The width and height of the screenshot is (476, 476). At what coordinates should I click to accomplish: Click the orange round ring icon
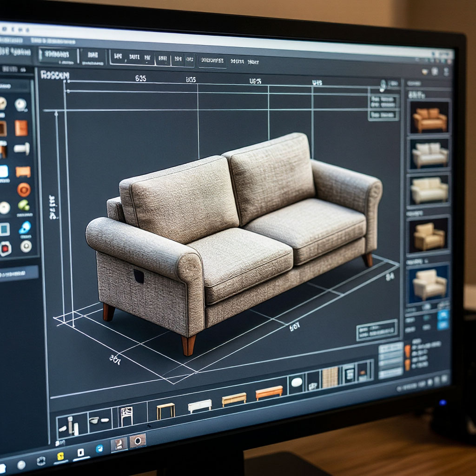[x=24, y=190]
